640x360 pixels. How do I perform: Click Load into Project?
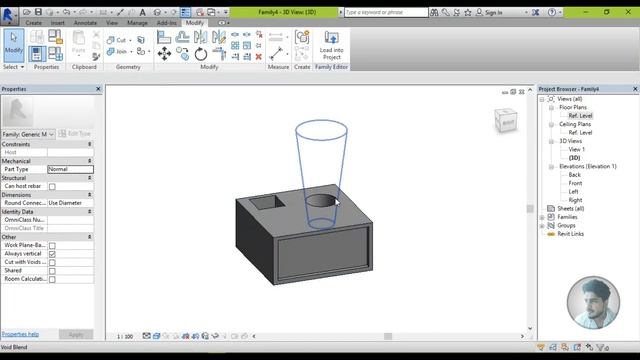(331, 45)
